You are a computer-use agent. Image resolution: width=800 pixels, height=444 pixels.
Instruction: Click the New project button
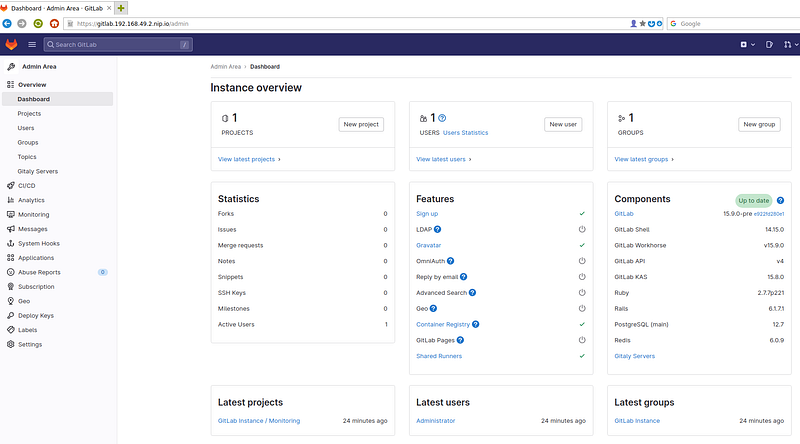click(x=361, y=125)
